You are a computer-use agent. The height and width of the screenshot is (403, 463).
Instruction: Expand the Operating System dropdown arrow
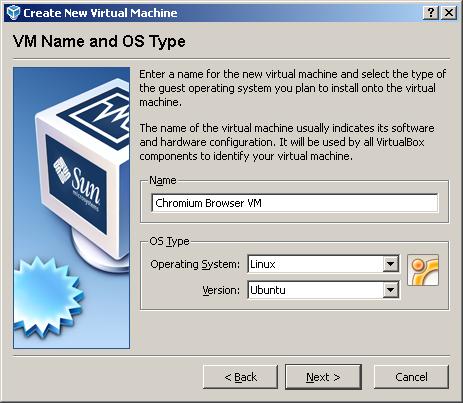tap(390, 264)
